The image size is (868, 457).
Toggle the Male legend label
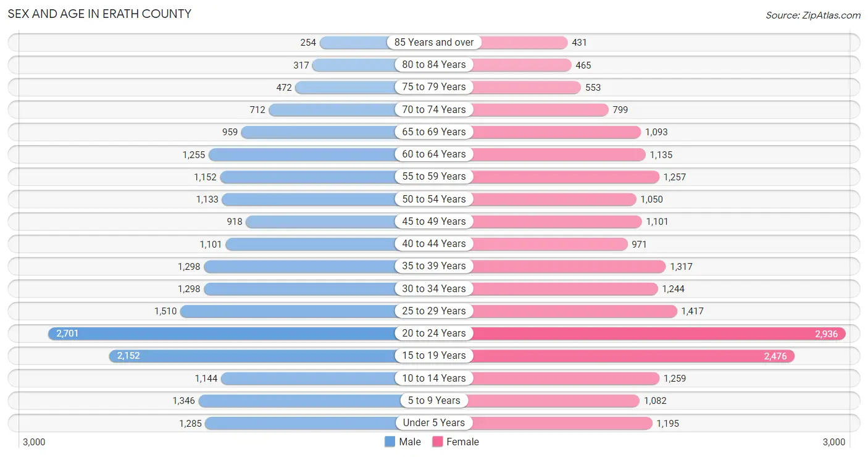[410, 442]
